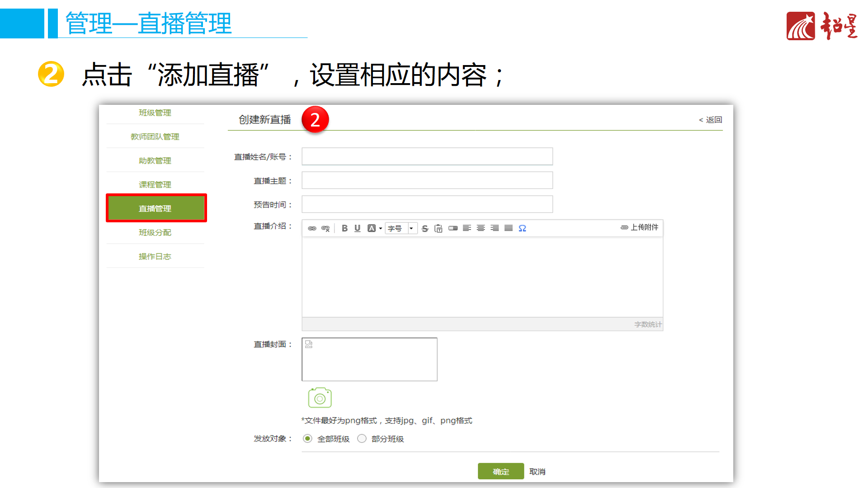Click the 上传附件 upload attachment link
Image resolution: width=868 pixels, height=488 pixels.
pyautogui.click(x=640, y=227)
